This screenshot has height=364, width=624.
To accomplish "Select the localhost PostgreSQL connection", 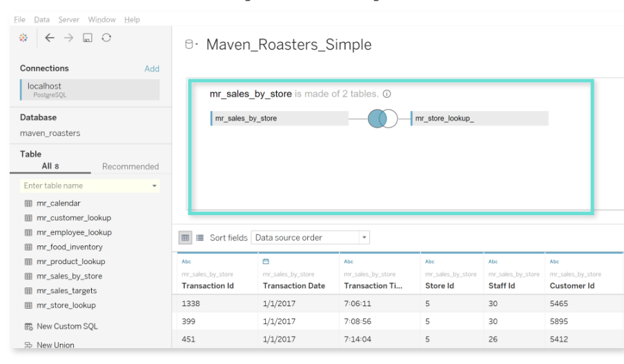I will [90, 90].
